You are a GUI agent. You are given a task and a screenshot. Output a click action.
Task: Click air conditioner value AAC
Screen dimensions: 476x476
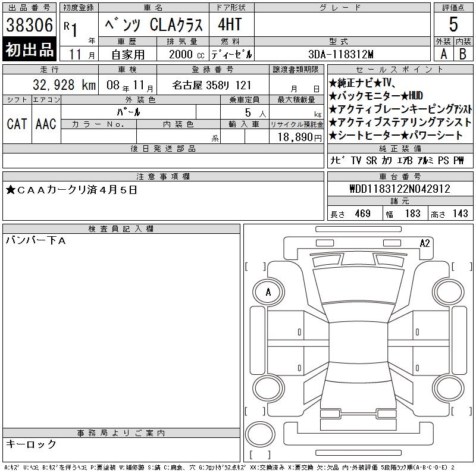coord(46,124)
